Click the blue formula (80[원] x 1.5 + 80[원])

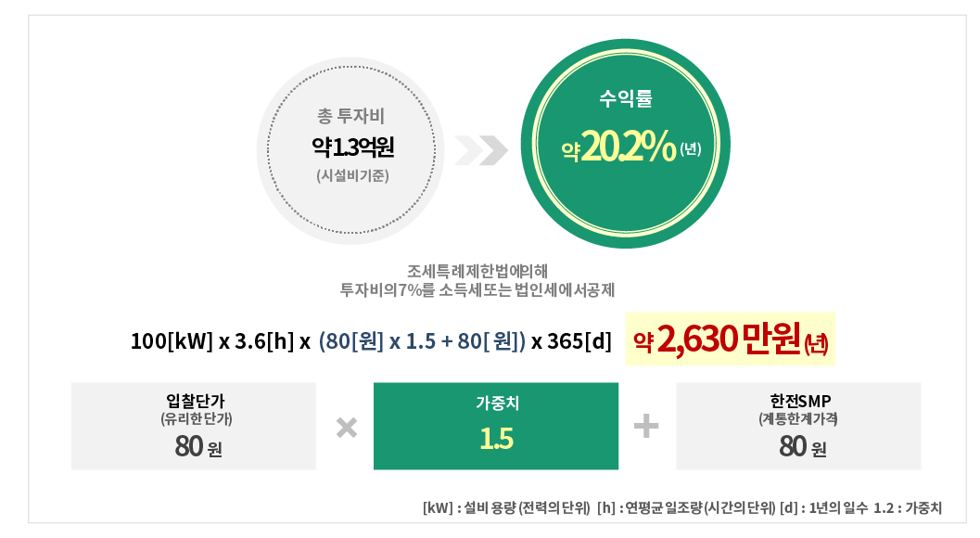422,341
